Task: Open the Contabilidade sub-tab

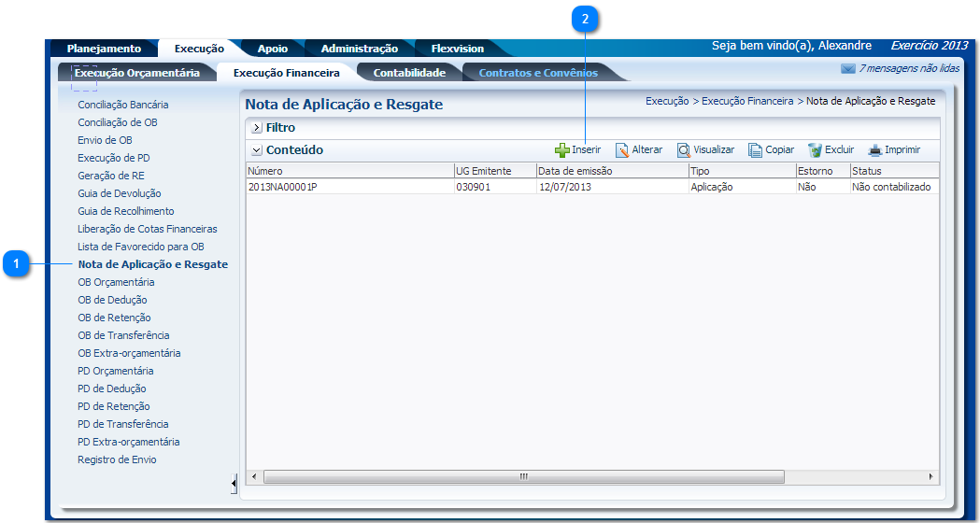Action: point(409,73)
